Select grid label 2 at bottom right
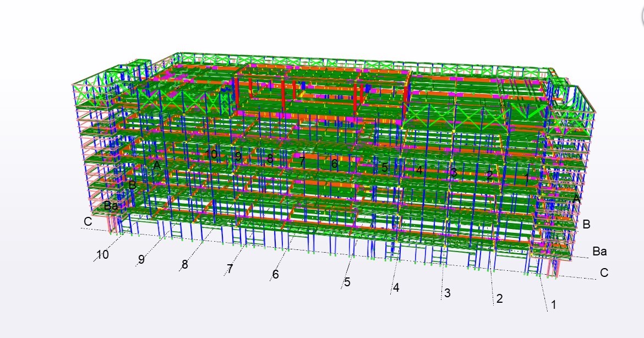The width and height of the screenshot is (644, 338). click(499, 299)
